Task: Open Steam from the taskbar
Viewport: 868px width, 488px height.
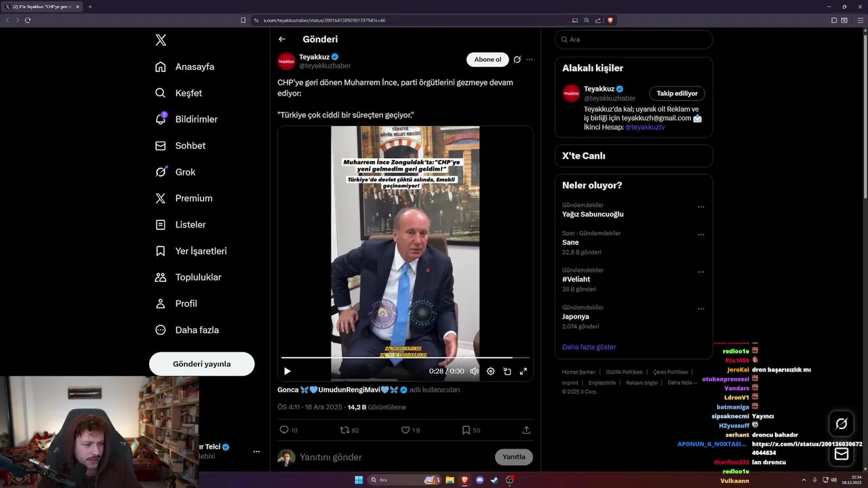Action: [494, 480]
